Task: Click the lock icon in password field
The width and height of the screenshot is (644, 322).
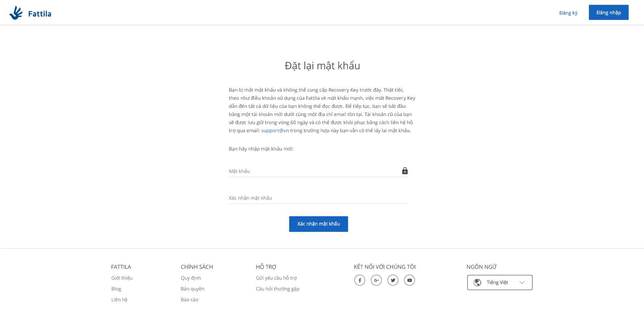Action: click(x=405, y=171)
